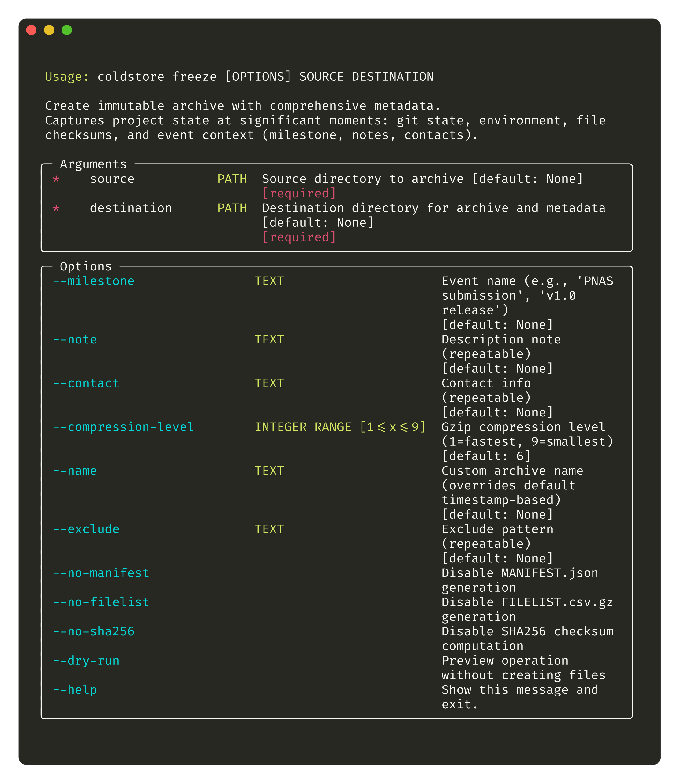Click the red required tag under source
Image resolution: width=680 pixels, height=784 pixels.
click(x=299, y=193)
